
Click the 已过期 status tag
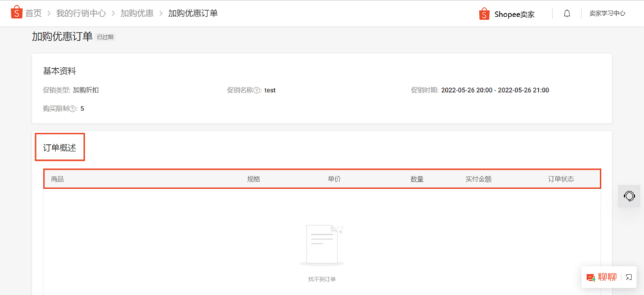click(x=105, y=37)
